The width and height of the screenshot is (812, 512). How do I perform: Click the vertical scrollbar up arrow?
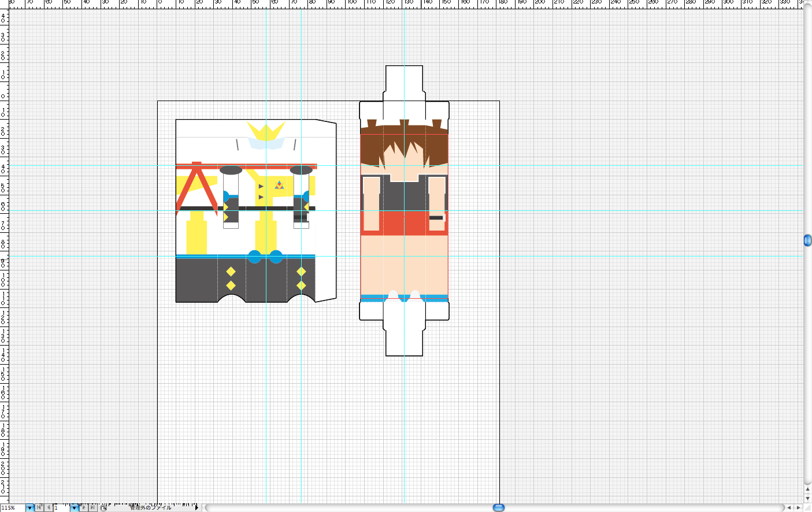pos(807,489)
